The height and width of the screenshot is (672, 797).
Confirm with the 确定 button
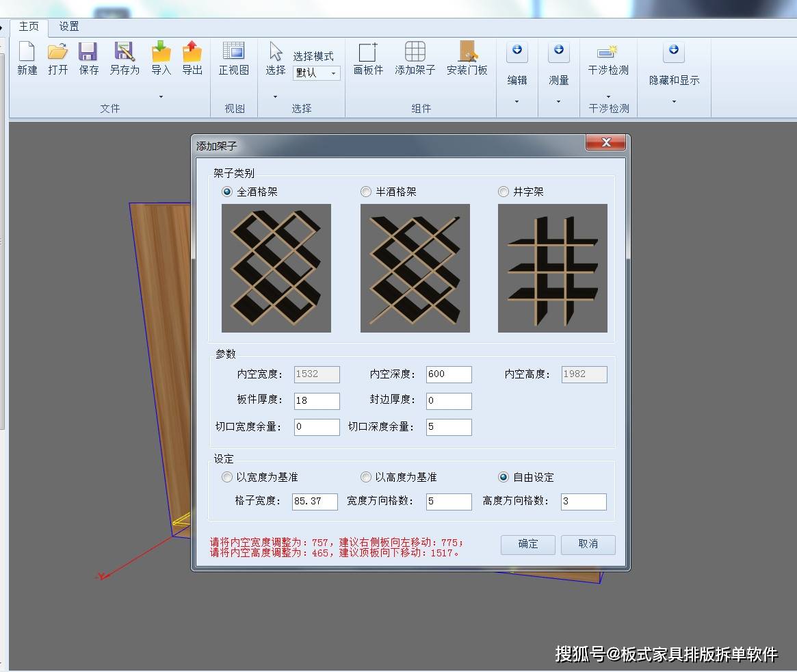(528, 544)
